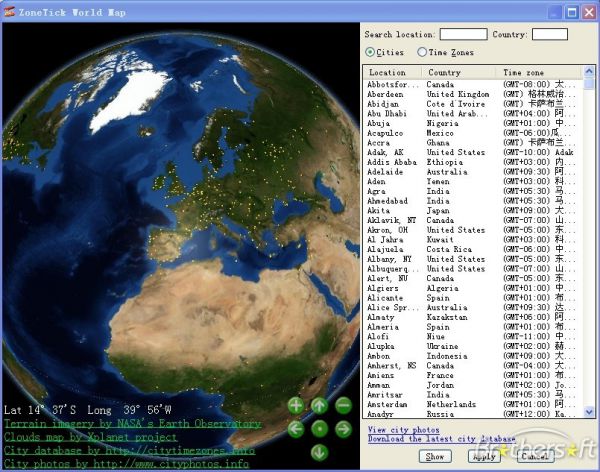Image resolution: width=600 pixels, height=472 pixels.
Task: Select Algiers, Algeria row
Action: tap(473, 288)
